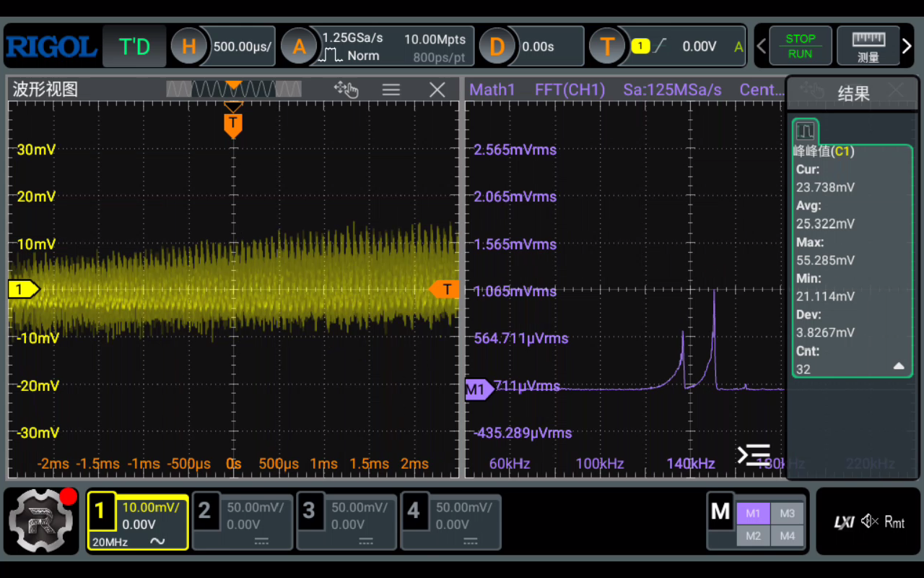Select the M1 math offset marker

pyautogui.click(x=479, y=389)
